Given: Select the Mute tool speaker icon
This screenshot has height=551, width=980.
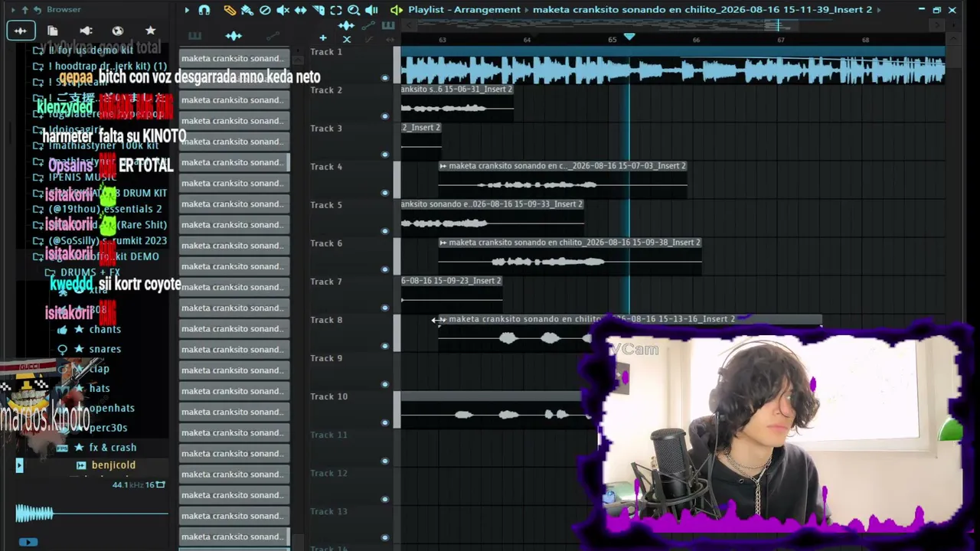Looking at the screenshot, I should click(283, 10).
